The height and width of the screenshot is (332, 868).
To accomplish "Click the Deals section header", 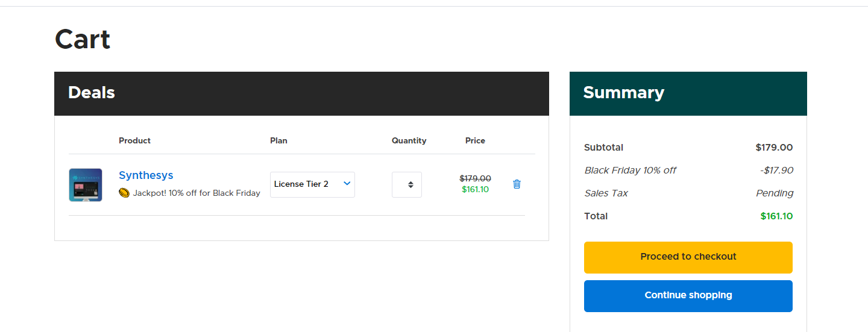I will 92,93.
